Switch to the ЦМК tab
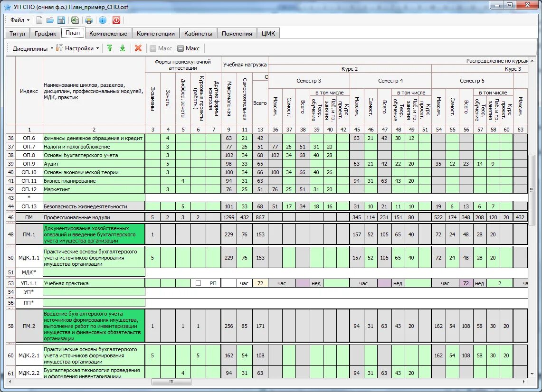 (268, 34)
